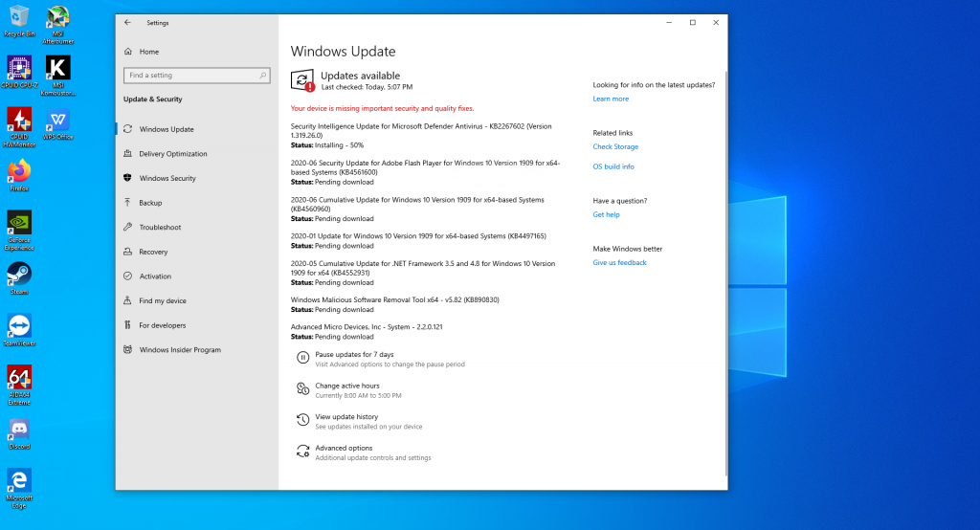This screenshot has width=980, height=530.
Task: Click the View update history clock icon
Action: (302, 419)
